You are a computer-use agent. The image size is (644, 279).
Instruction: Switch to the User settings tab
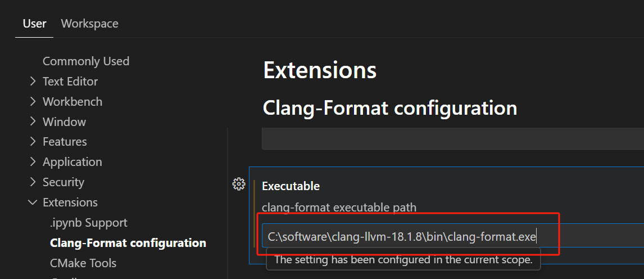coord(34,24)
